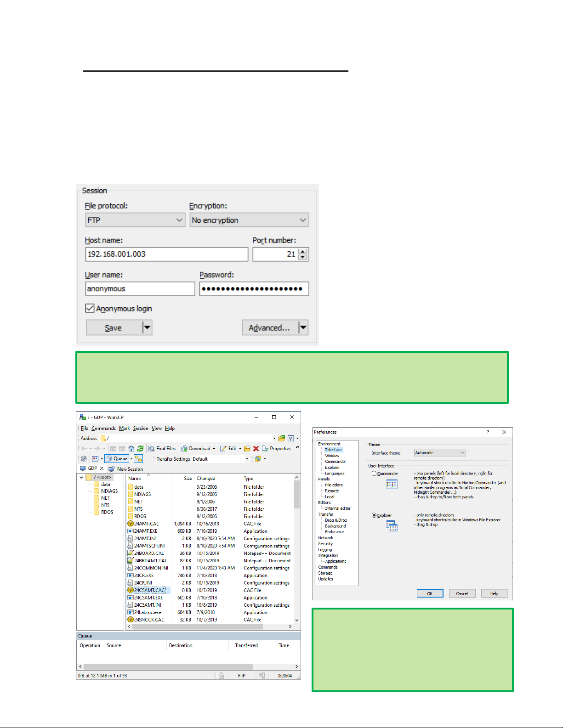Viewport: 563px width, 728px height.
Task: Click the Save button in Session
Action: tap(114, 327)
